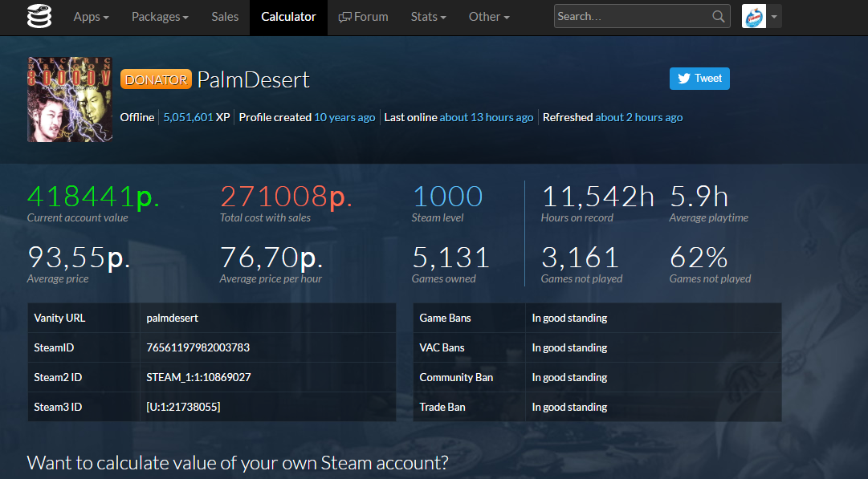Click the PalmDesert profile name
Image resolution: width=868 pixels, height=479 pixels.
(x=254, y=79)
